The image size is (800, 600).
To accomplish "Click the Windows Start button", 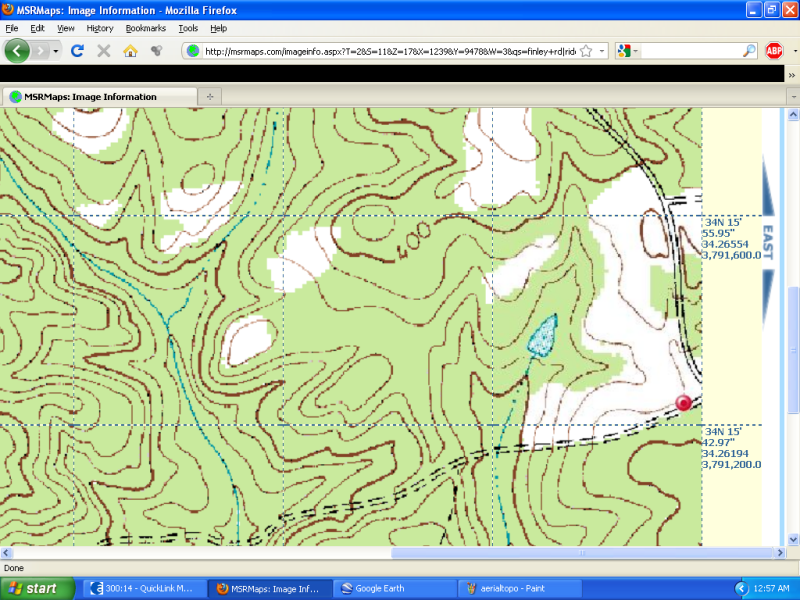I will 37,588.
